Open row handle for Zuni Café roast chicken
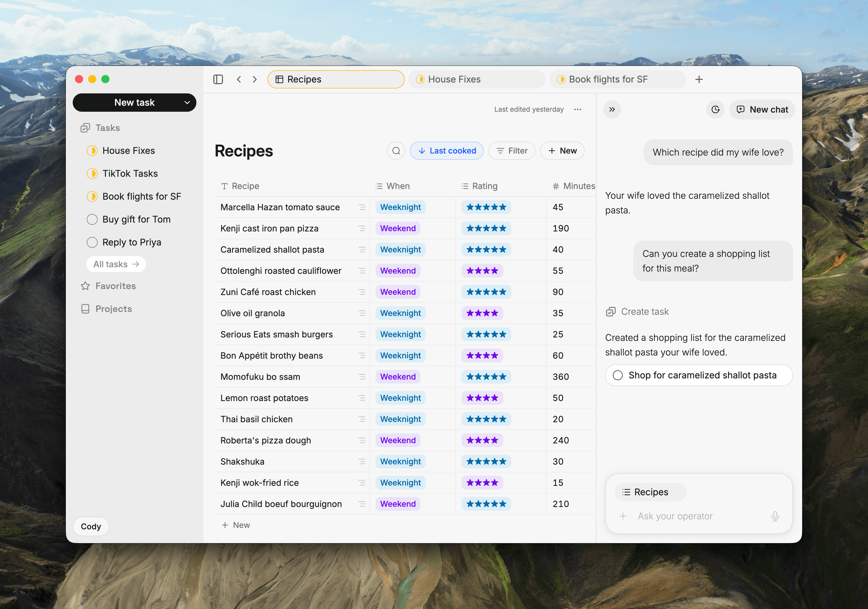This screenshot has width=868, height=609. [x=362, y=292]
